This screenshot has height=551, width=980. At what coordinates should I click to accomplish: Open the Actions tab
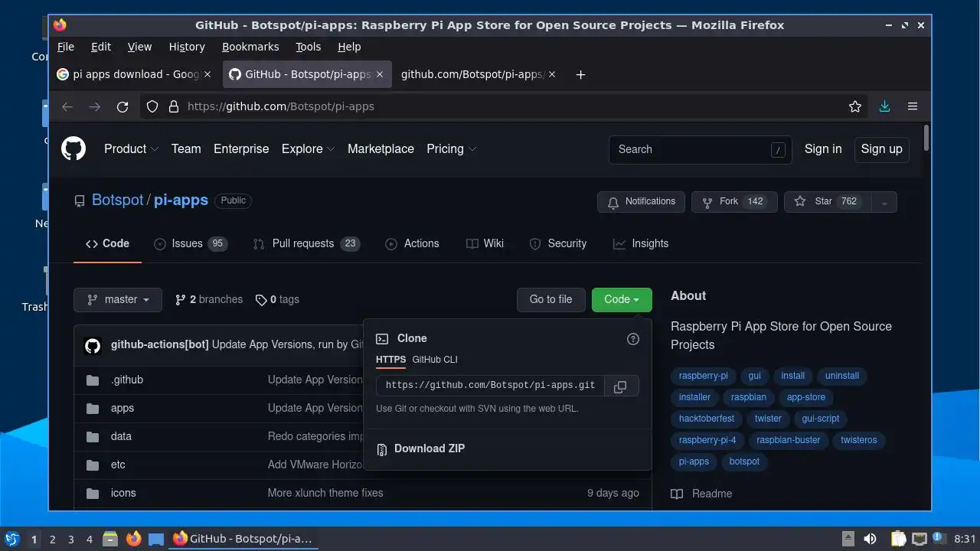[412, 243]
